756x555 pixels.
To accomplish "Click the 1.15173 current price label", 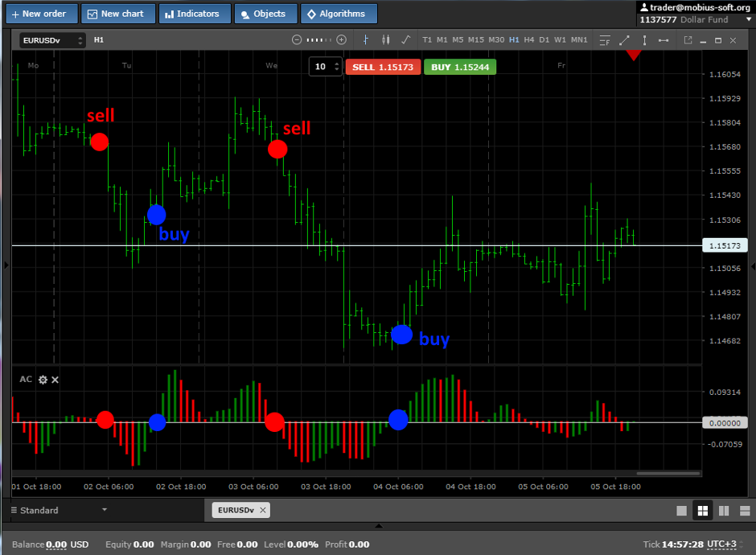I will (725, 245).
